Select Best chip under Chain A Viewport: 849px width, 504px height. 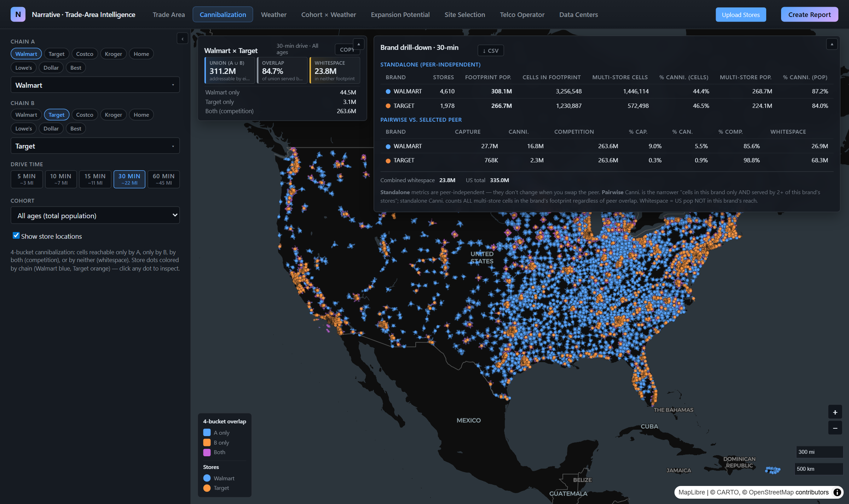pos(76,68)
